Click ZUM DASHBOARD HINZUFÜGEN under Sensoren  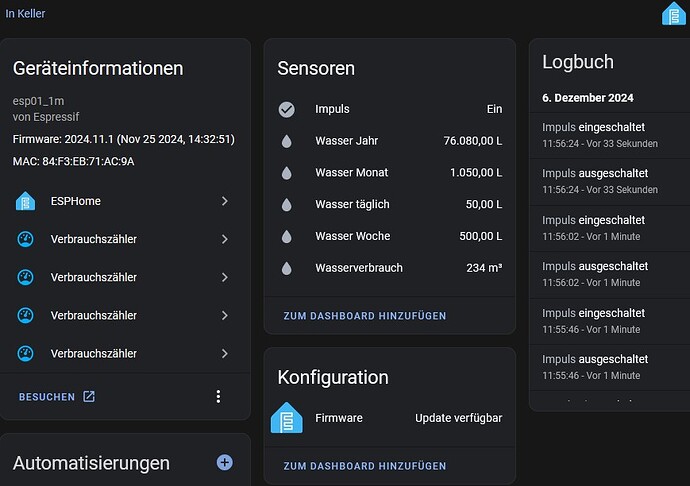(365, 316)
